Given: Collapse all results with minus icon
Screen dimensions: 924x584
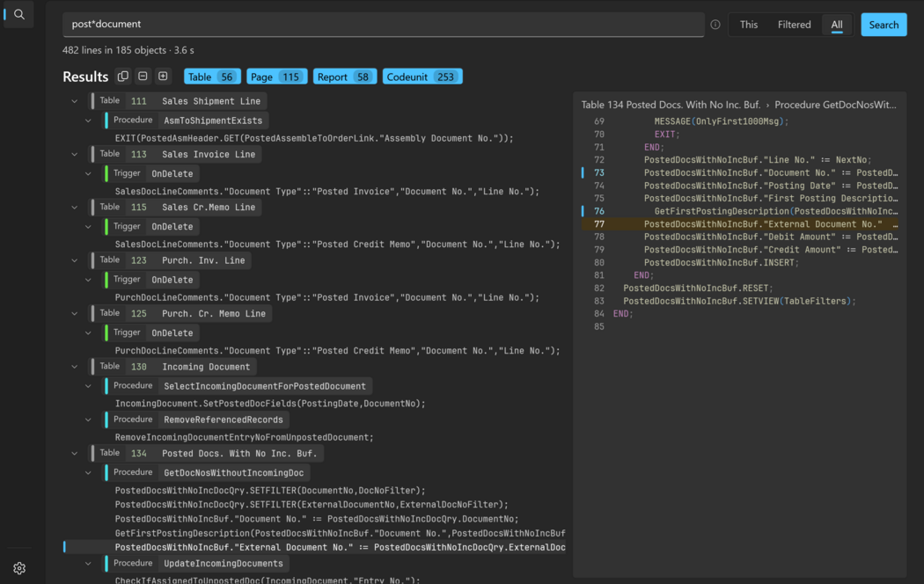Looking at the screenshot, I should click(143, 76).
